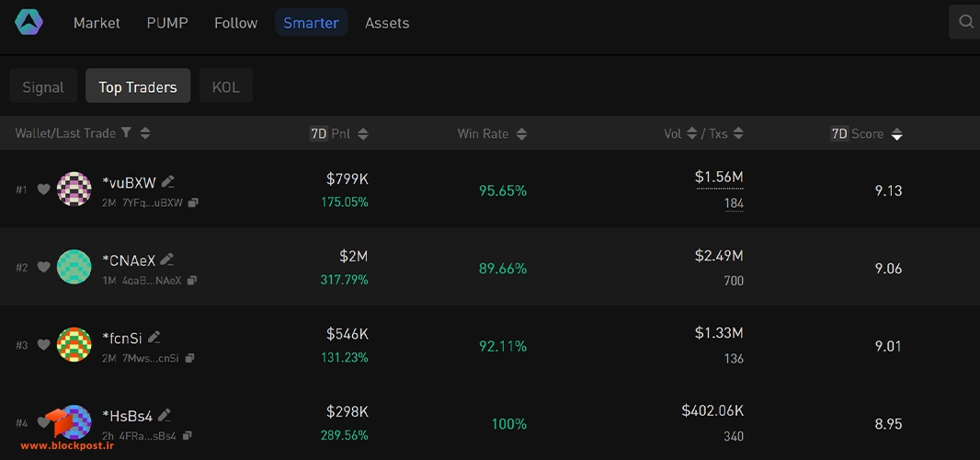Click the app logo icon at top left

(x=28, y=22)
